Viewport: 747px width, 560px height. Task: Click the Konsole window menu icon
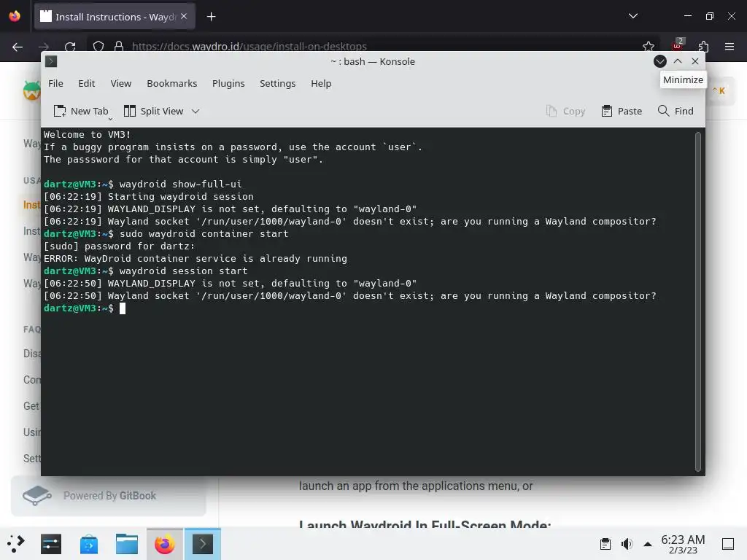[x=51, y=61]
